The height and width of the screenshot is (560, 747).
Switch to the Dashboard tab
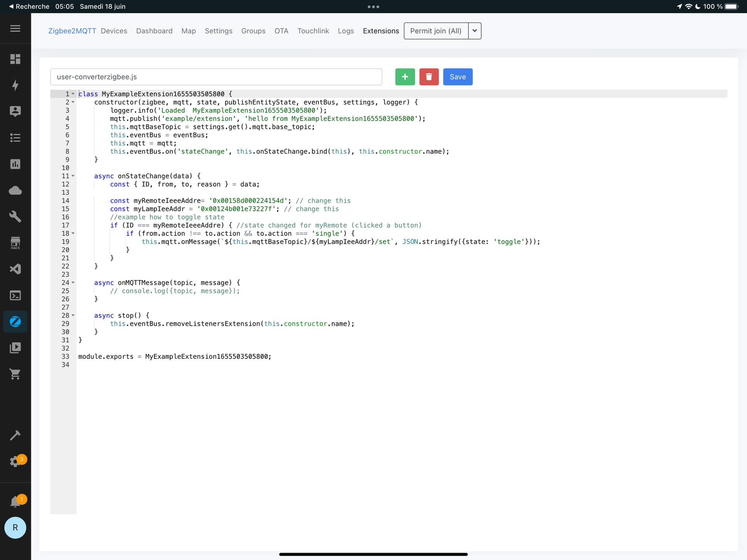(x=154, y=31)
